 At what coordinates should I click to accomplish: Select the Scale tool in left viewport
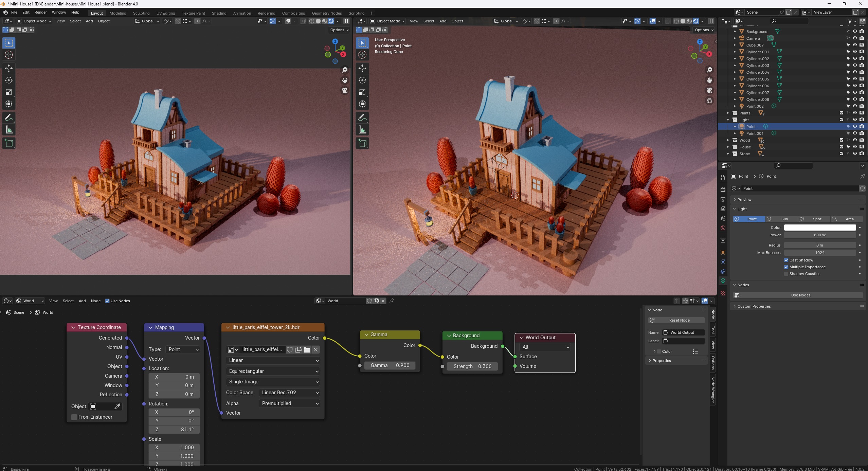point(9,92)
